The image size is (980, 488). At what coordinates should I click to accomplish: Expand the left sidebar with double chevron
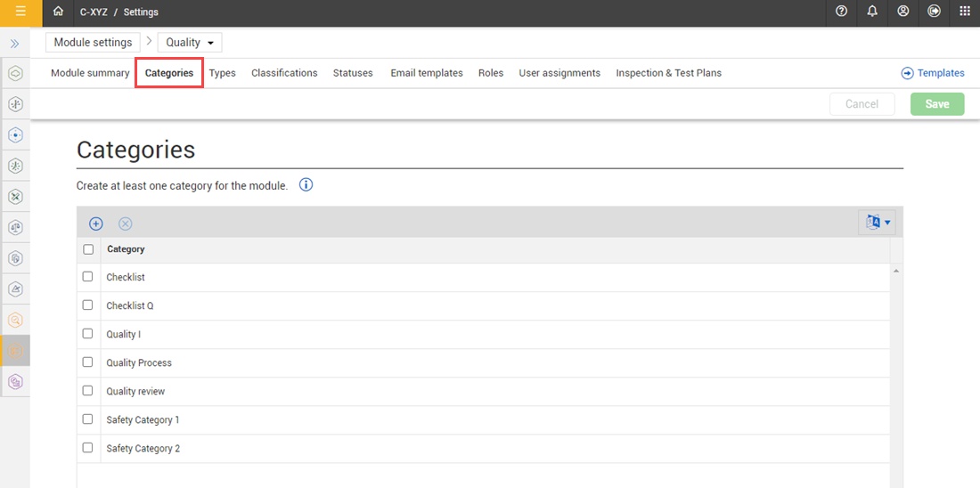[15, 43]
